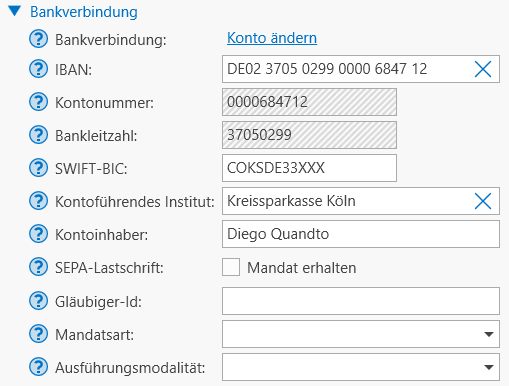The image size is (509, 386).
Task: Open help icon for SEPA-Lastschrift
Action: (39, 267)
